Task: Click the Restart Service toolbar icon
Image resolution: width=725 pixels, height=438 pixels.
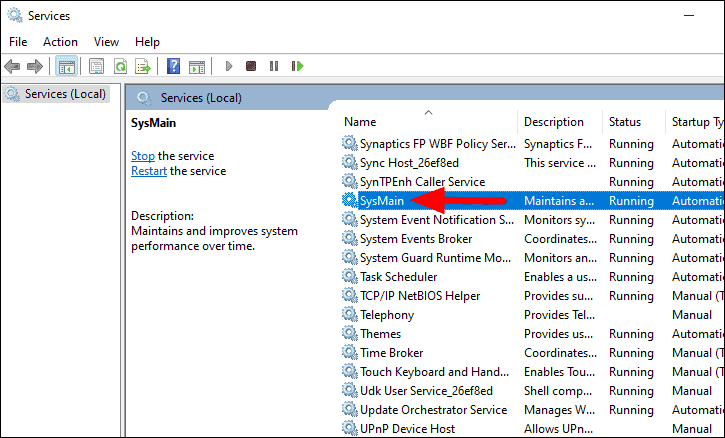Action: point(297,66)
